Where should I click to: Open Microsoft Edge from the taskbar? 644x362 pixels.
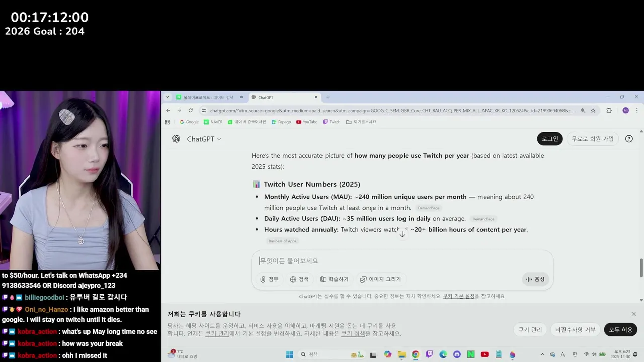pyautogui.click(x=443, y=354)
